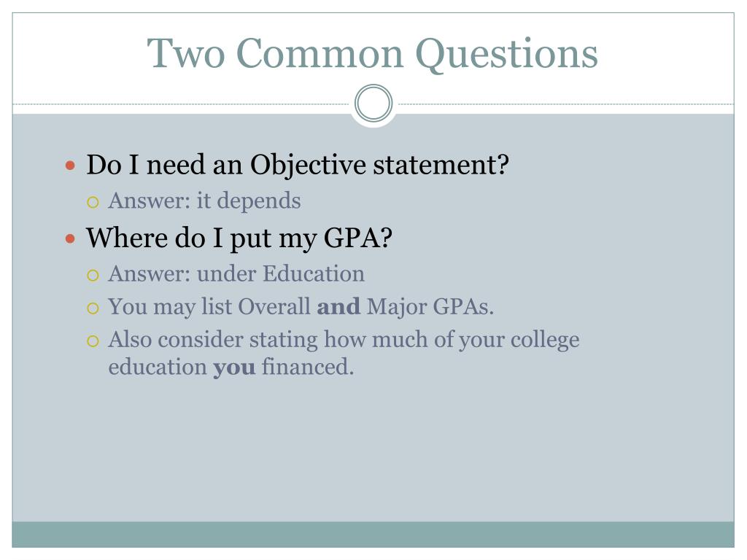Viewport: 747px width, 560px height.
Task: Click the 'Major GPAs.' text
Action: point(430,306)
